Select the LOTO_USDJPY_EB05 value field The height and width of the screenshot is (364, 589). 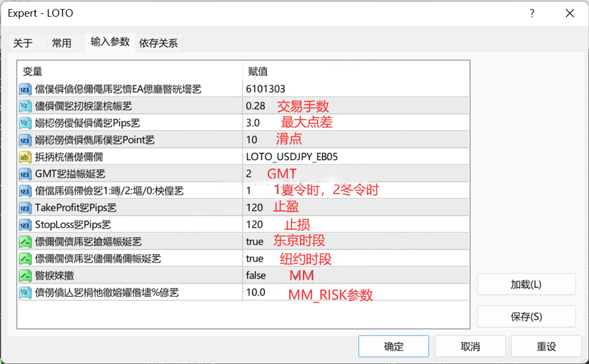click(x=292, y=157)
